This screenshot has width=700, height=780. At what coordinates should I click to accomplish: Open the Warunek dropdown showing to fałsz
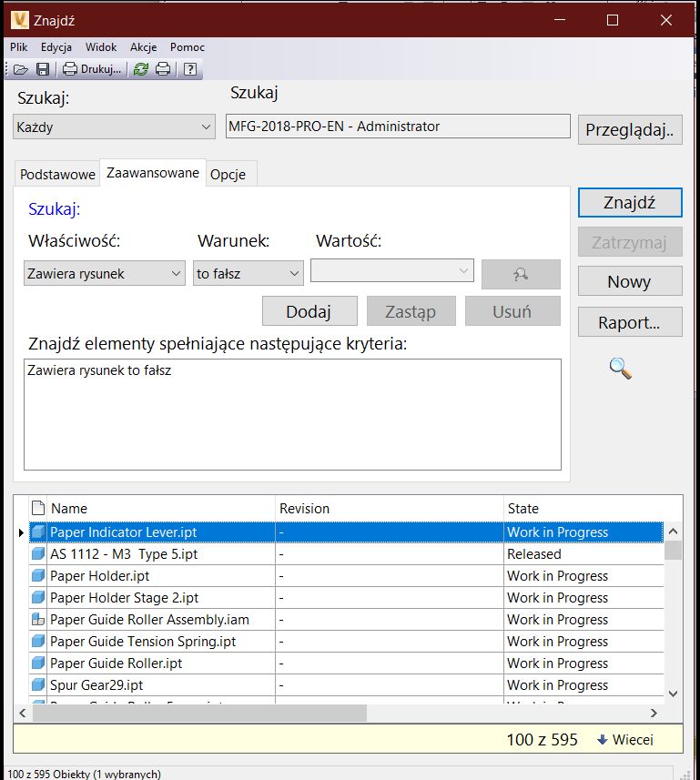248,273
